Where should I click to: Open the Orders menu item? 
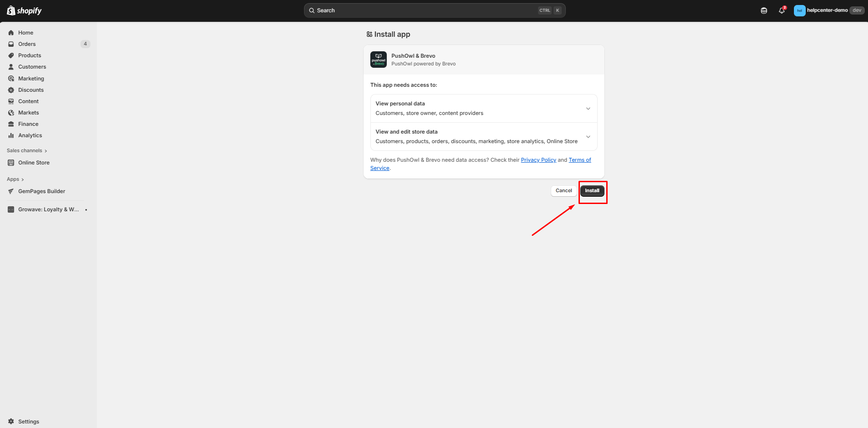point(27,44)
